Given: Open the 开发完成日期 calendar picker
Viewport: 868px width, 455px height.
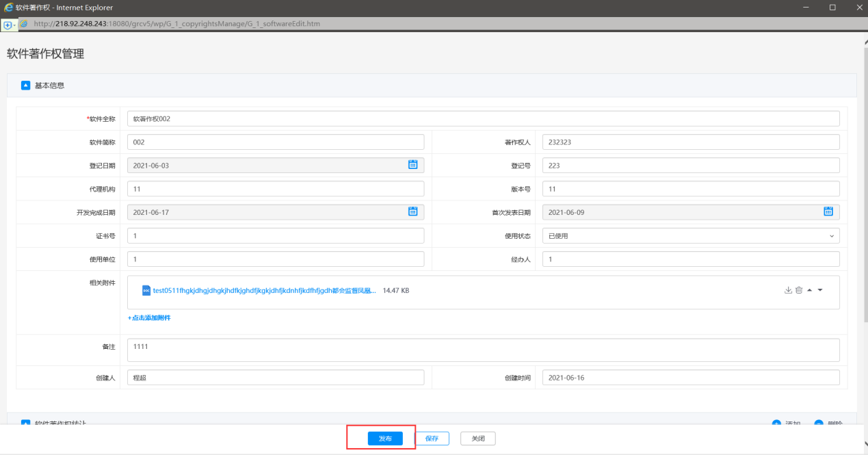Looking at the screenshot, I should click(412, 212).
